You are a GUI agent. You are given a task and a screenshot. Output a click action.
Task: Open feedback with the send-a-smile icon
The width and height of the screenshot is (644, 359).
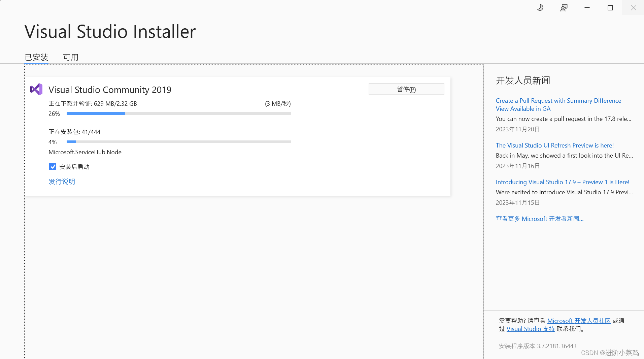point(564,7)
